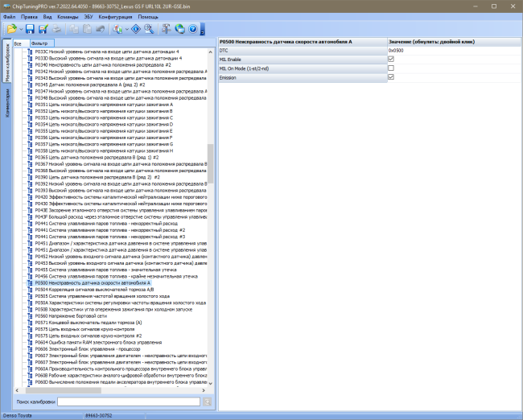Click the Значение column header

455,42
